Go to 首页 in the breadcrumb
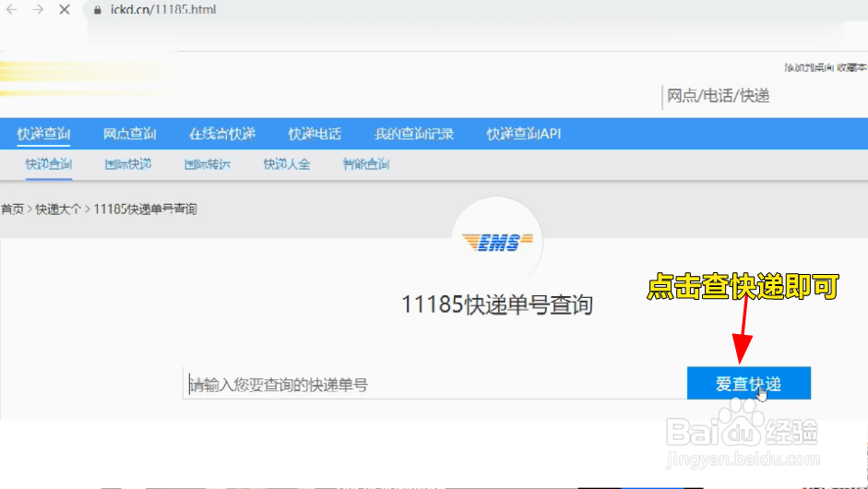 click(x=12, y=209)
